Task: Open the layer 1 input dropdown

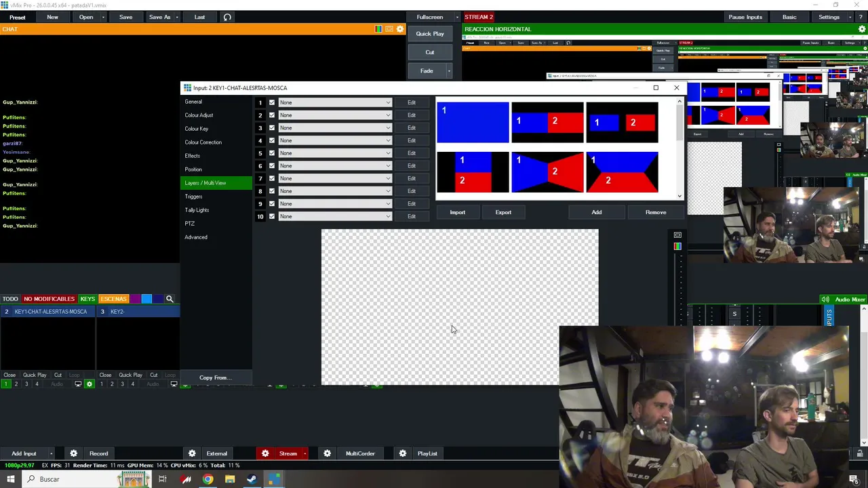Action: coord(335,102)
